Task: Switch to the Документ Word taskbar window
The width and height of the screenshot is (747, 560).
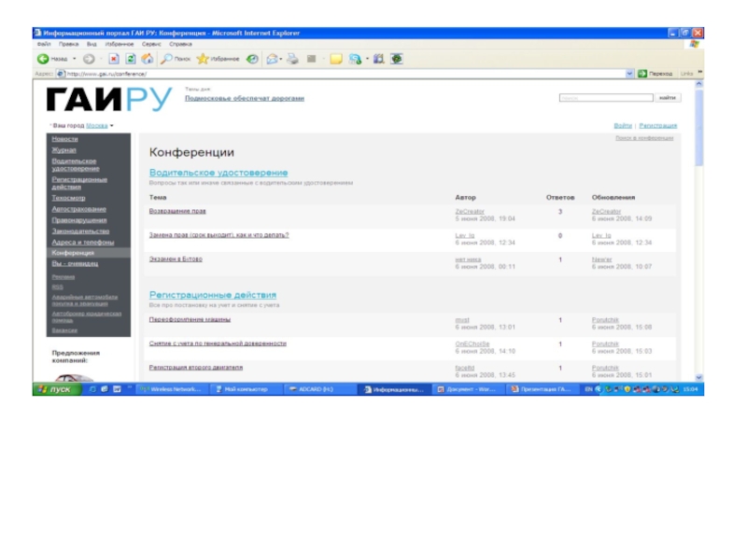Action: [x=468, y=389]
